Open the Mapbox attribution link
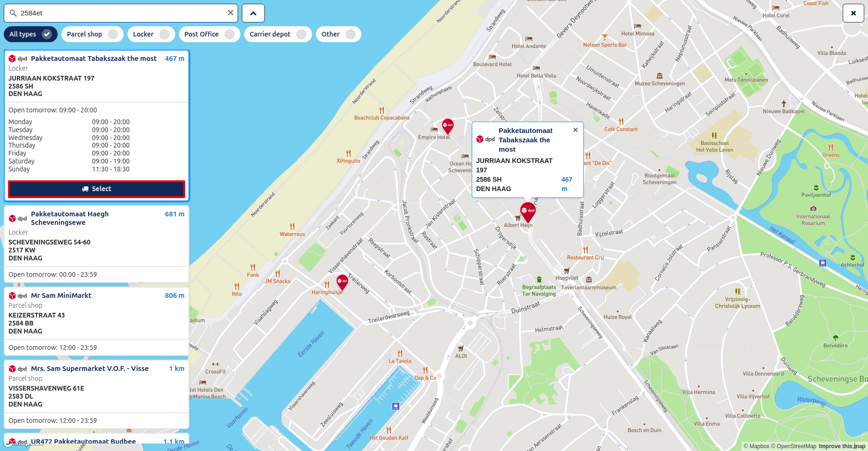The height and width of the screenshot is (451, 868). [x=756, y=446]
